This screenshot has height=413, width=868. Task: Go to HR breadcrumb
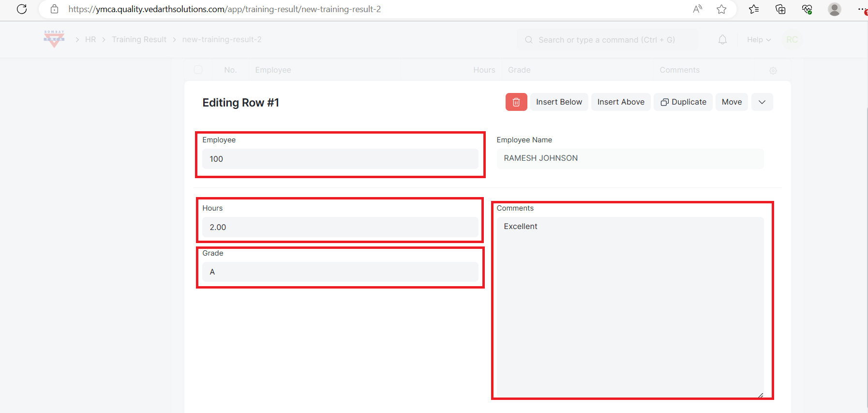90,40
